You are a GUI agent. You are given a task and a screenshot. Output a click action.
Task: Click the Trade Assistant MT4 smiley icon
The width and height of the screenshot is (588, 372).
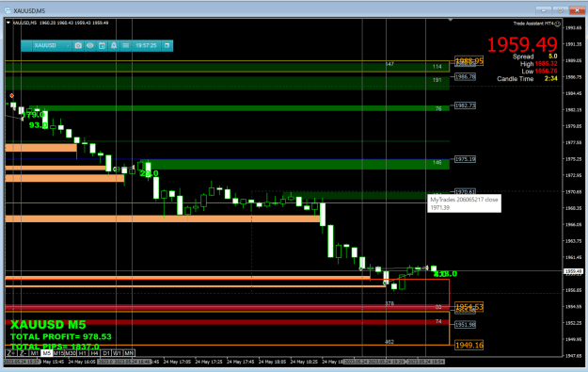(558, 24)
